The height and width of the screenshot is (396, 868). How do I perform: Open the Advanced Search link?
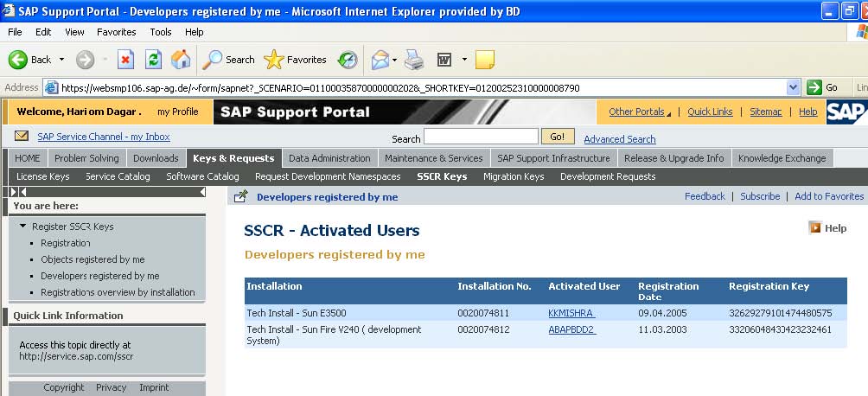click(x=620, y=139)
